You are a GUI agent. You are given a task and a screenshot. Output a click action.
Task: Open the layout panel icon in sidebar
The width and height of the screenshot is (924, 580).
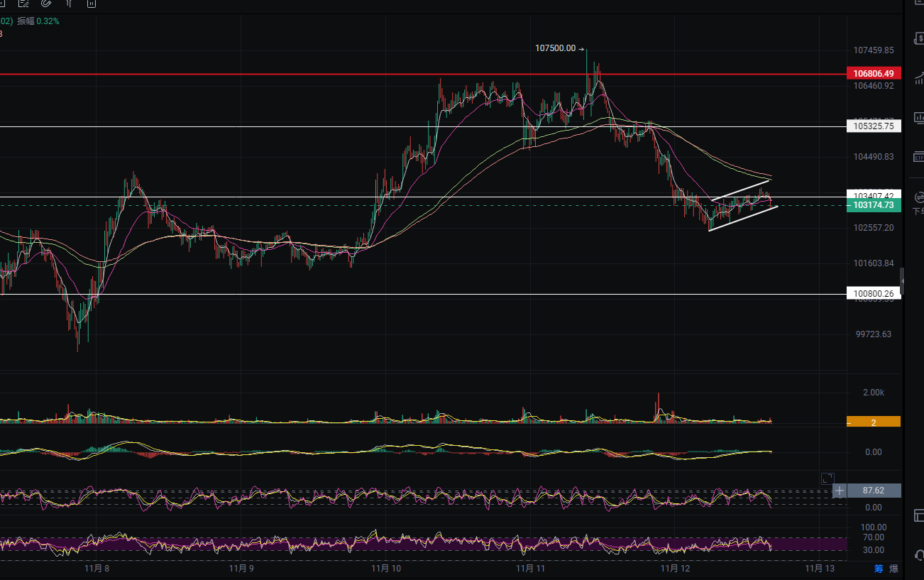click(x=918, y=515)
